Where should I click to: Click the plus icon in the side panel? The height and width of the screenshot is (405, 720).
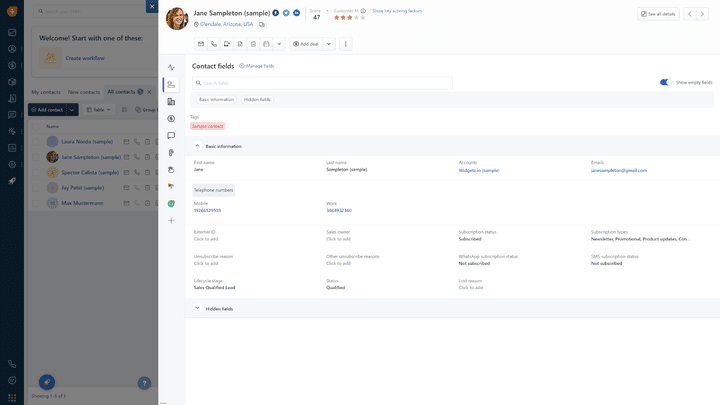click(x=171, y=220)
